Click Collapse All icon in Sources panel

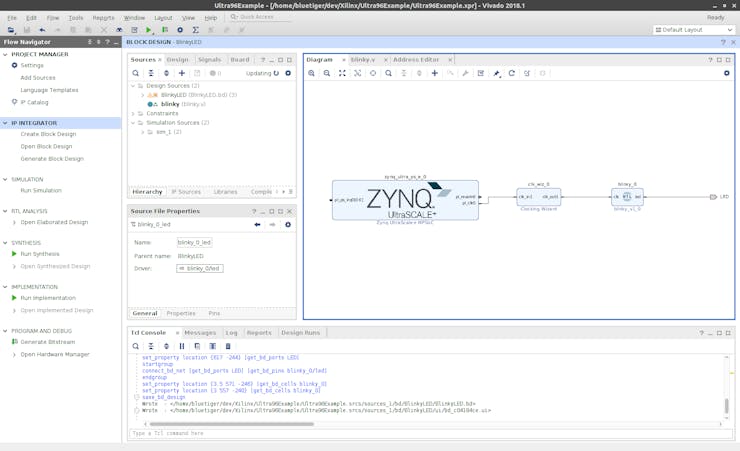pos(151,73)
